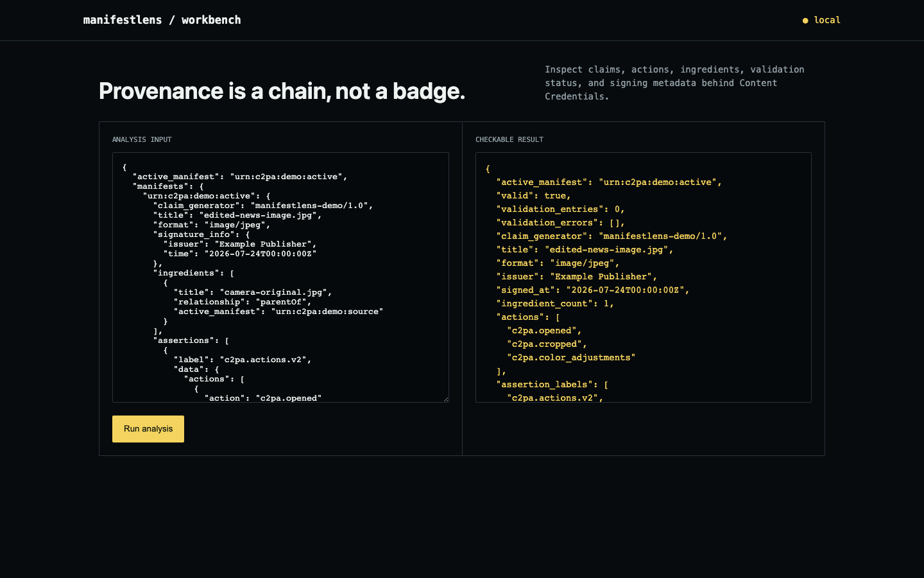The height and width of the screenshot is (578, 924).
Task: Click result line "validation_errors": []
Action: [x=560, y=223]
